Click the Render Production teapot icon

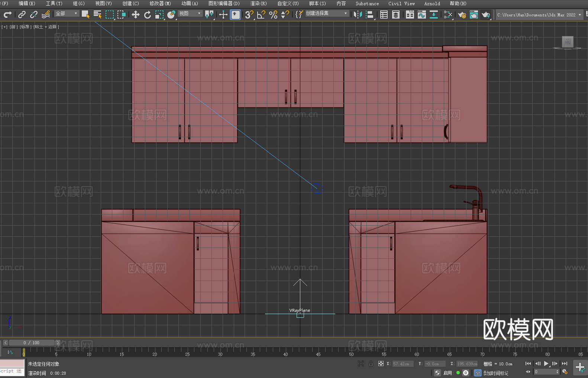point(486,14)
